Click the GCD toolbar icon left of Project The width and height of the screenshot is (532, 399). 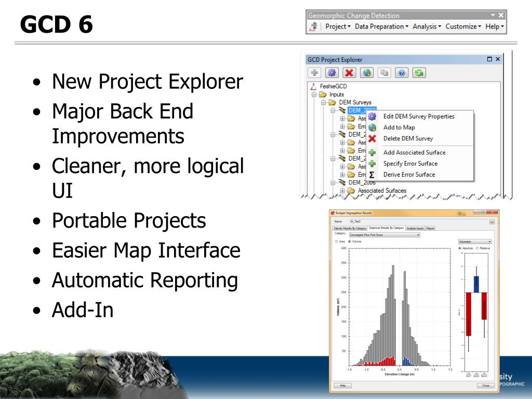[x=314, y=26]
